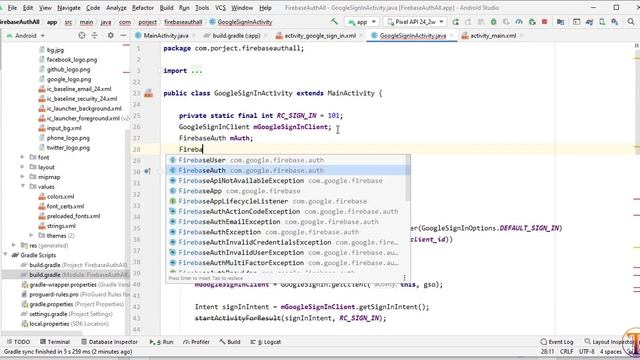This screenshot has width=640, height=360.
Task: Expand the font folder
Action: pyautogui.click(x=22, y=157)
